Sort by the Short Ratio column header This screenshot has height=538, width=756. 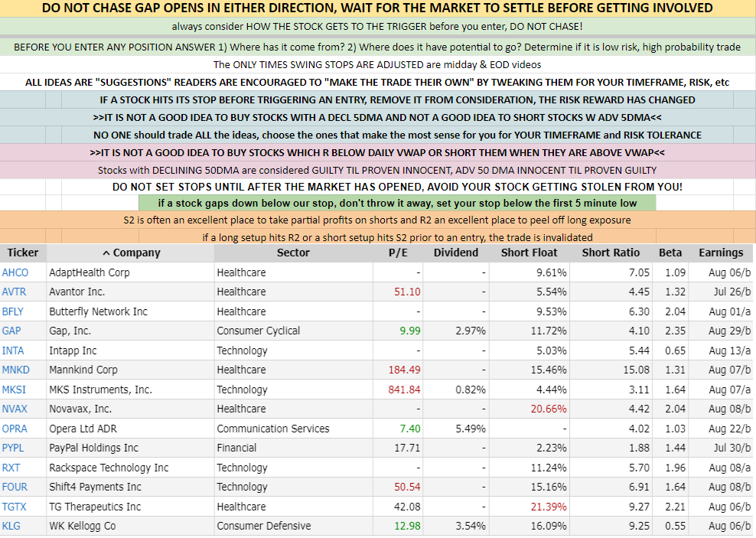[x=611, y=253]
